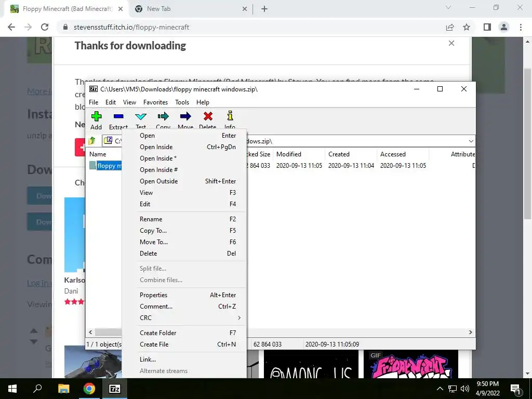Open File Explorer from the taskbar
The width and height of the screenshot is (532, 399).
click(x=63, y=389)
